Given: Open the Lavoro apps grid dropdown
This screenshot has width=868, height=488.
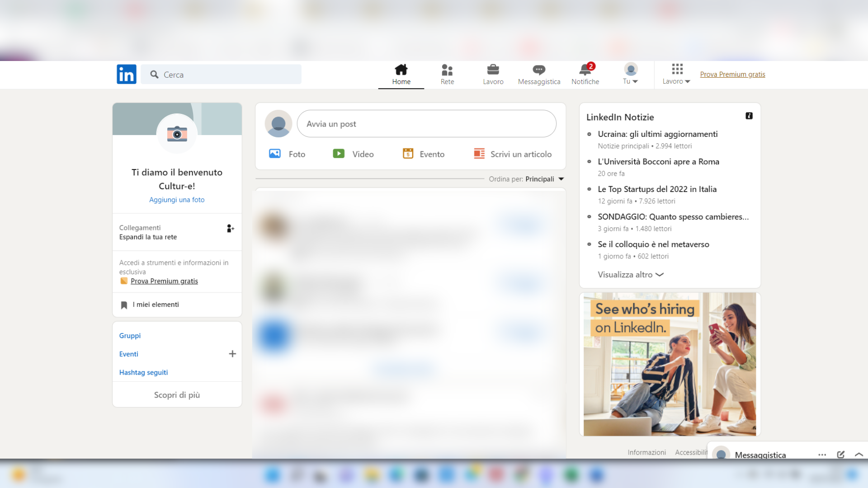Looking at the screenshot, I should [x=676, y=75].
